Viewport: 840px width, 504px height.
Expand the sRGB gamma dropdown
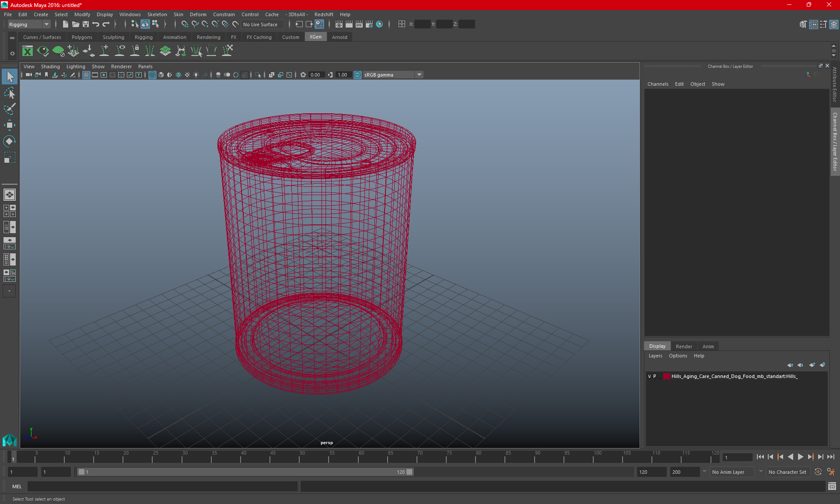click(x=420, y=74)
